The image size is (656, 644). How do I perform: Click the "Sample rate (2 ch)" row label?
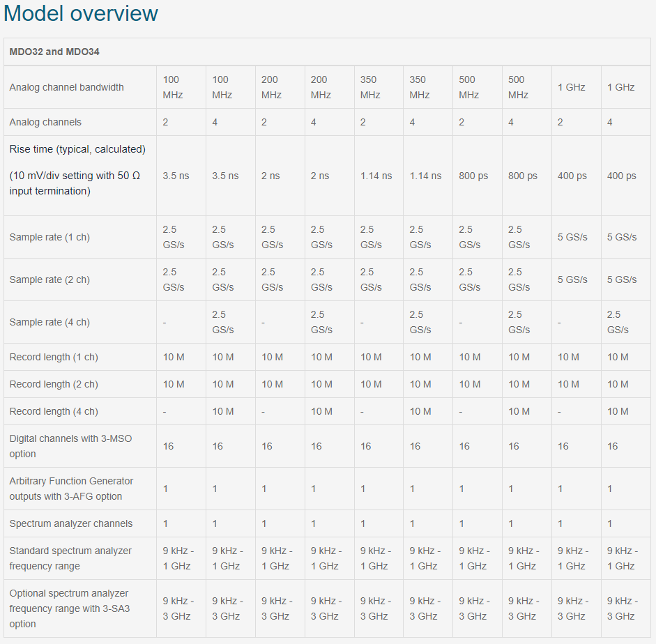coord(49,279)
